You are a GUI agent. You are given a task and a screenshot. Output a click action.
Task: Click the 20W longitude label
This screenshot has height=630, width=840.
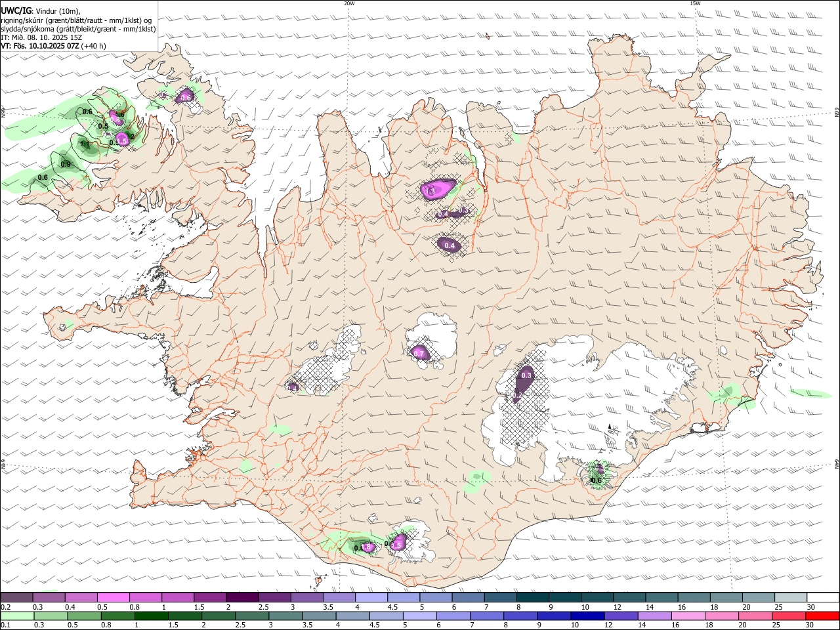tap(349, 3)
